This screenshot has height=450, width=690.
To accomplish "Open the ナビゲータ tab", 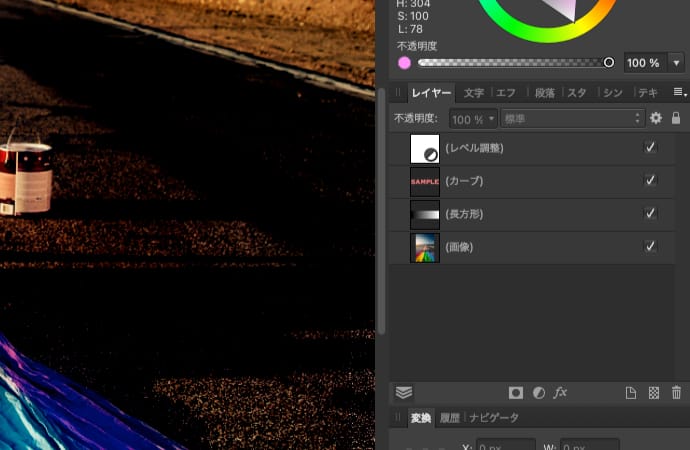I will coord(494,418).
